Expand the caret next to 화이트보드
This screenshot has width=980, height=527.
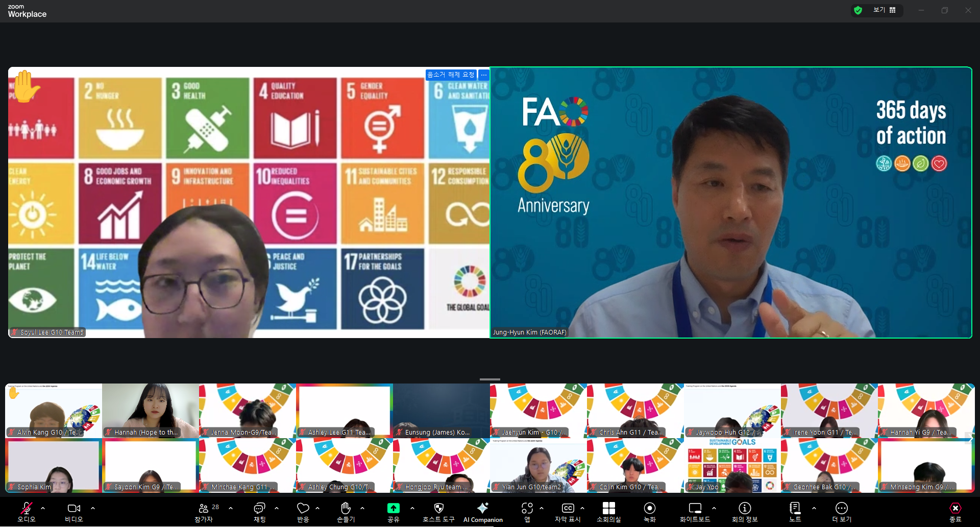pyautogui.click(x=714, y=508)
